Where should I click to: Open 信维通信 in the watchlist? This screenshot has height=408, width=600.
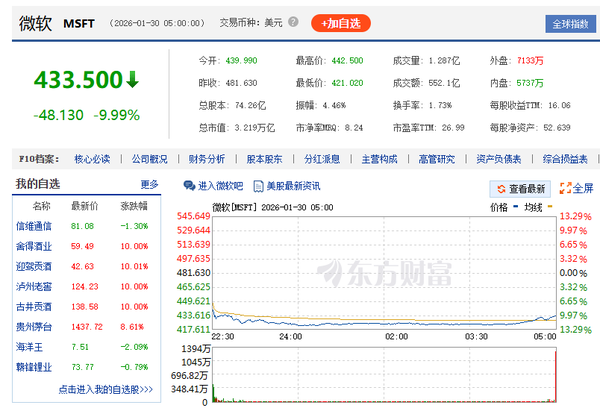[34, 226]
